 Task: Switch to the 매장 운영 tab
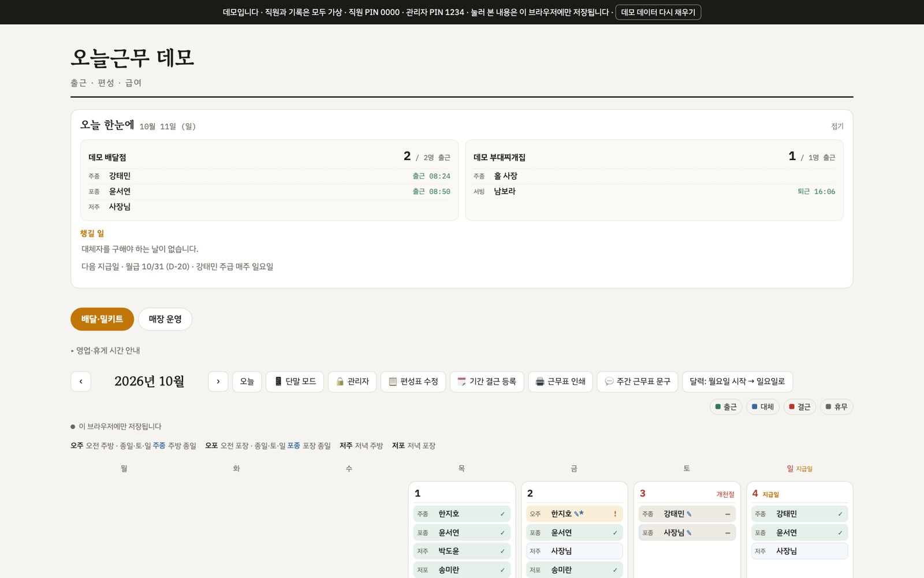[165, 319]
